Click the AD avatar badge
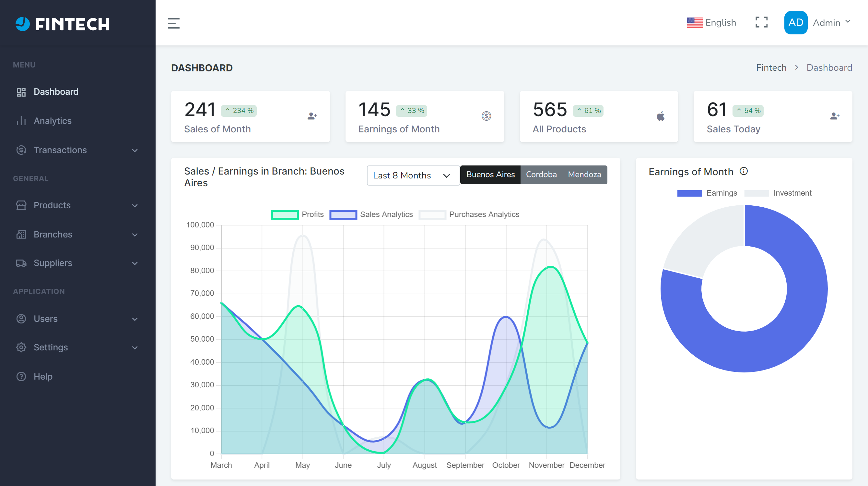 click(795, 23)
